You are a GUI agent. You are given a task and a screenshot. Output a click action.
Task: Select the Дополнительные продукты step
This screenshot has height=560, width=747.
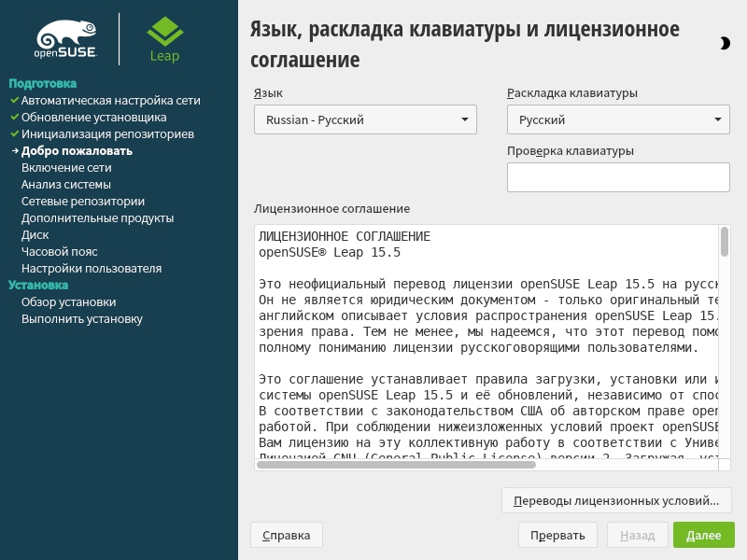[x=97, y=218]
